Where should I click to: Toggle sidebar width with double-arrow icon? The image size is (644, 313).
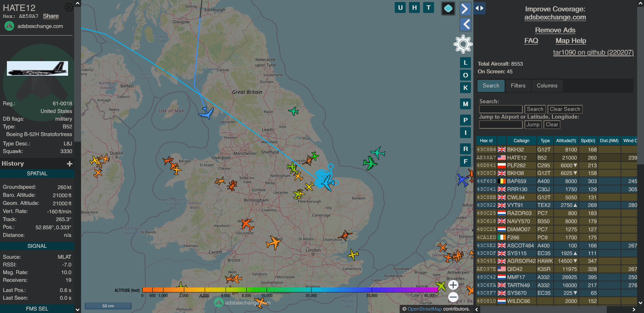[479, 8]
